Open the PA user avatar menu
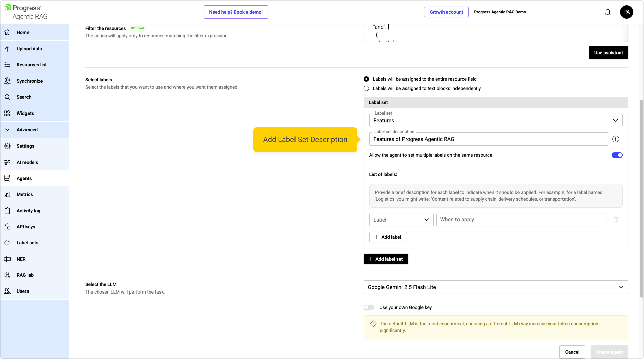 (x=626, y=12)
